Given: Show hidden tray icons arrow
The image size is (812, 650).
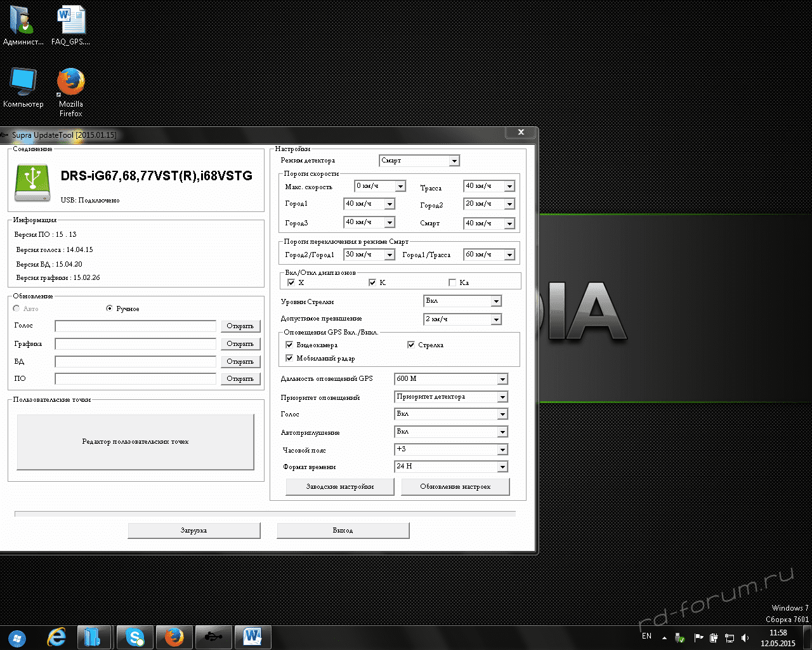Looking at the screenshot, I should (x=664, y=637).
